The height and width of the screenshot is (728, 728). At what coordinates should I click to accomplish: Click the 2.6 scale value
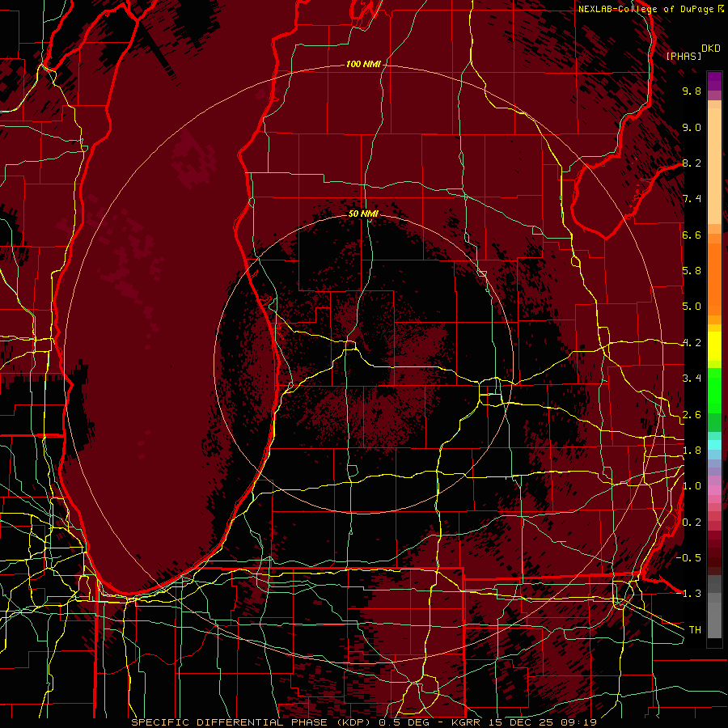(692, 415)
